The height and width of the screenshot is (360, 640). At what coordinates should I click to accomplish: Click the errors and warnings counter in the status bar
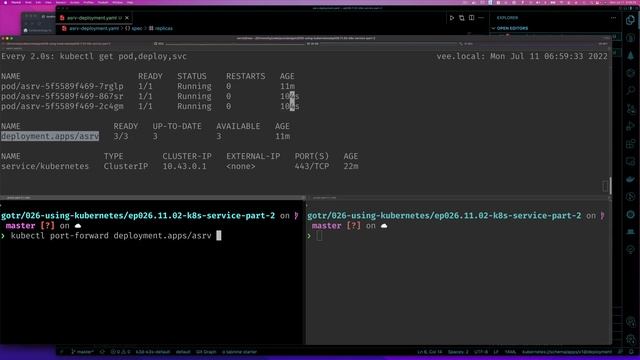pyautogui.click(x=120, y=351)
